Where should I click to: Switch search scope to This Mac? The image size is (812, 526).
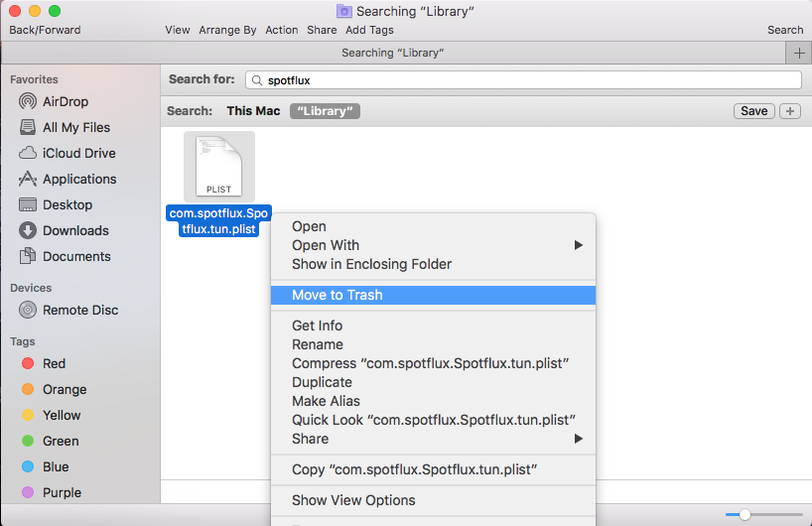(x=253, y=111)
